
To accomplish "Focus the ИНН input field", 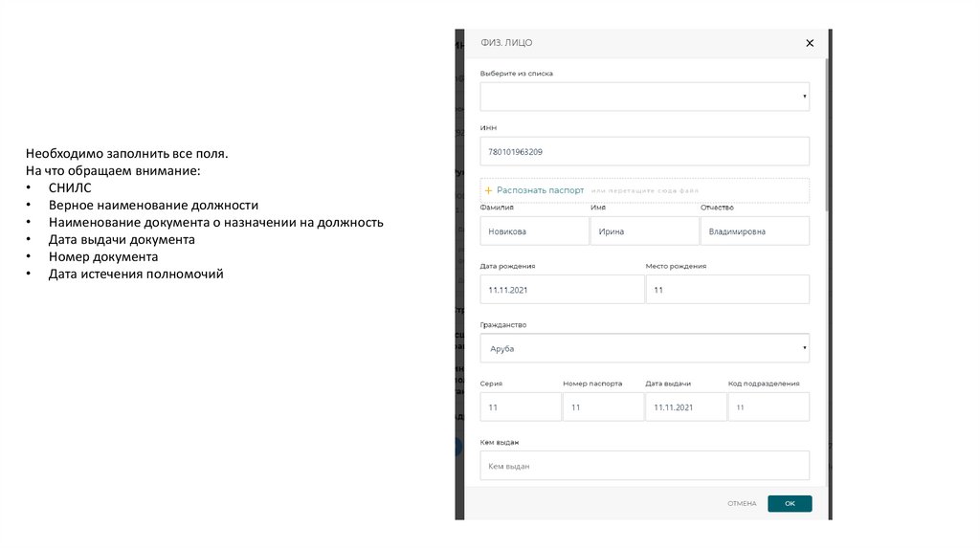I will (644, 151).
